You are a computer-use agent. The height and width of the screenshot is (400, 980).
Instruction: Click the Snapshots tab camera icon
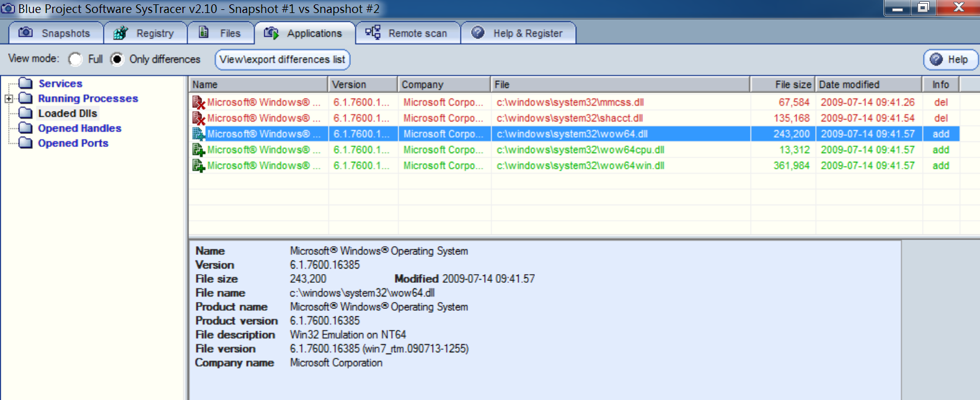point(25,32)
